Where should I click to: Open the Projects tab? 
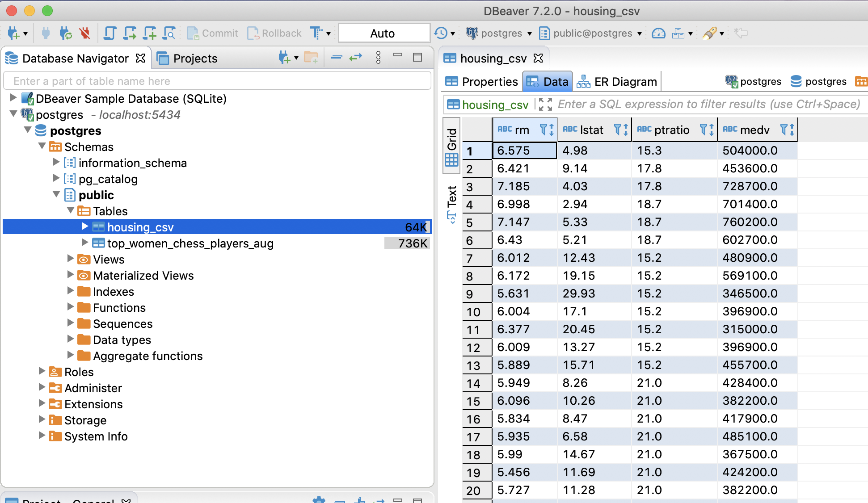188,59
